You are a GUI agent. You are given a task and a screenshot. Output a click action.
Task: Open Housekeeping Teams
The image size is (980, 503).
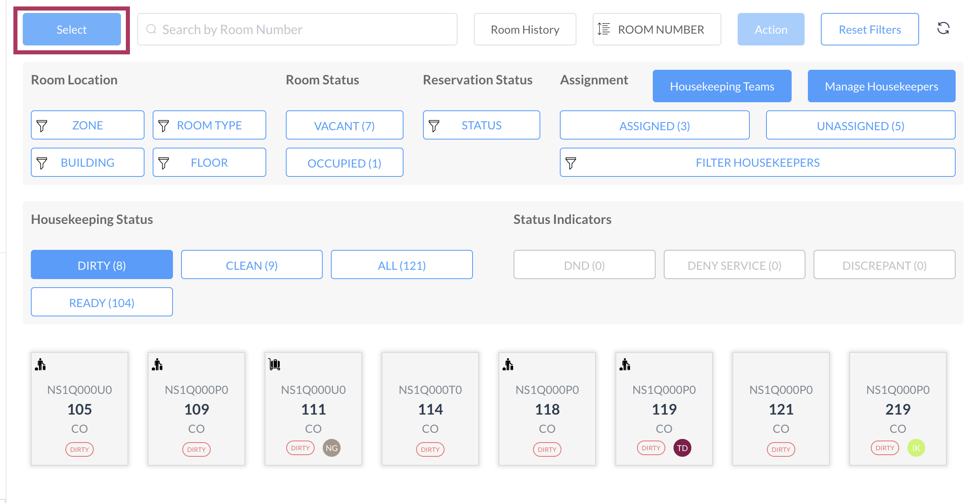point(721,86)
